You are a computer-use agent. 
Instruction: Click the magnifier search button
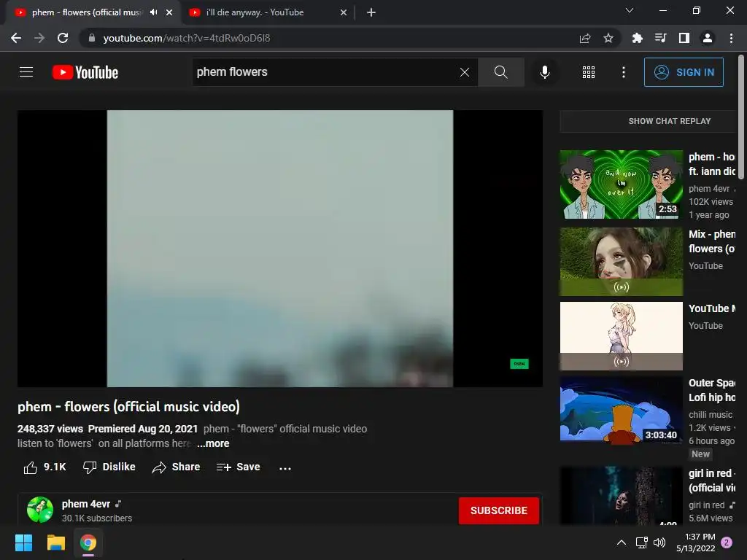[x=500, y=72]
